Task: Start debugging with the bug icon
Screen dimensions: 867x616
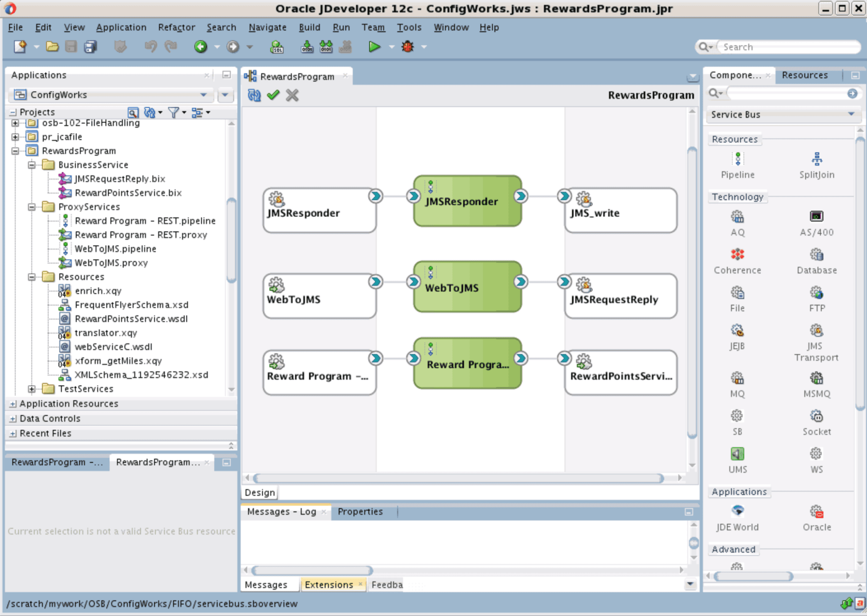Action: point(406,47)
